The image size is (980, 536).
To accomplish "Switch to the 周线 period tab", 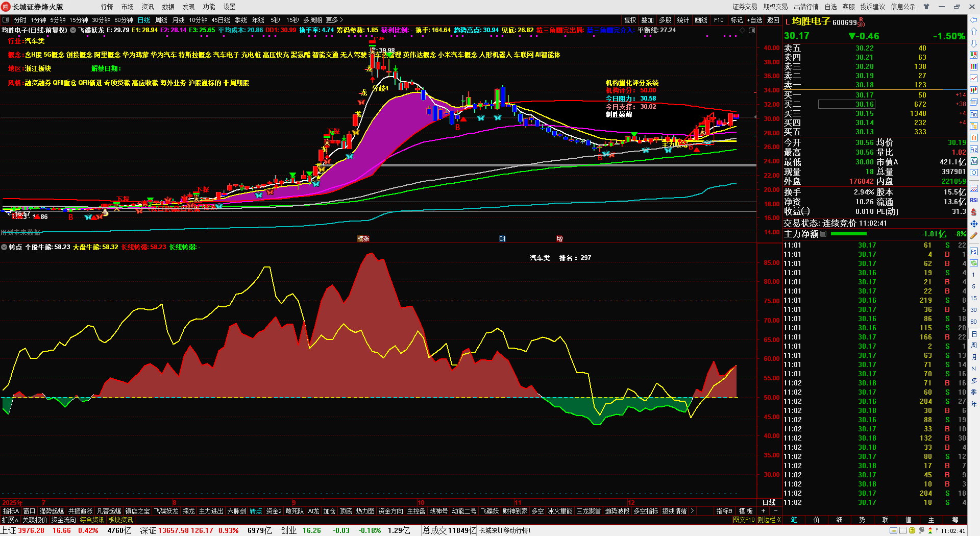I will click(x=161, y=20).
